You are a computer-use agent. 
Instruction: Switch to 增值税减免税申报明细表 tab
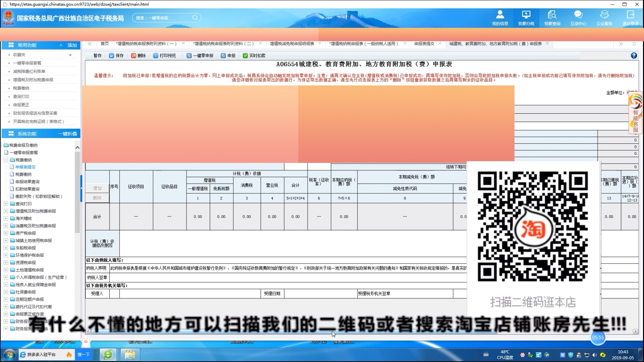pyautogui.click(x=292, y=44)
